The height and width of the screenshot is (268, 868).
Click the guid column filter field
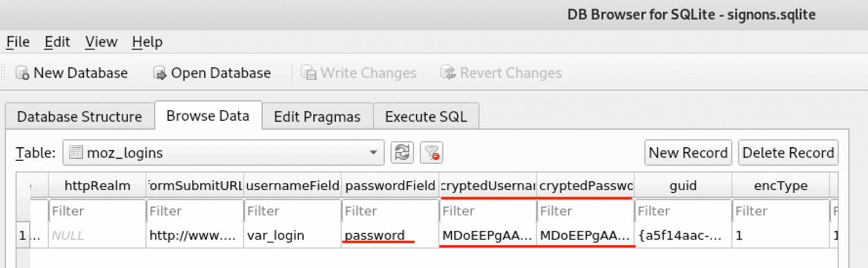(683, 211)
